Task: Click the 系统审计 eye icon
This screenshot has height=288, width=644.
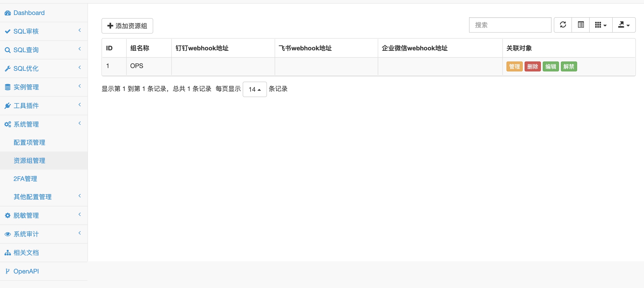Action: pos(8,234)
